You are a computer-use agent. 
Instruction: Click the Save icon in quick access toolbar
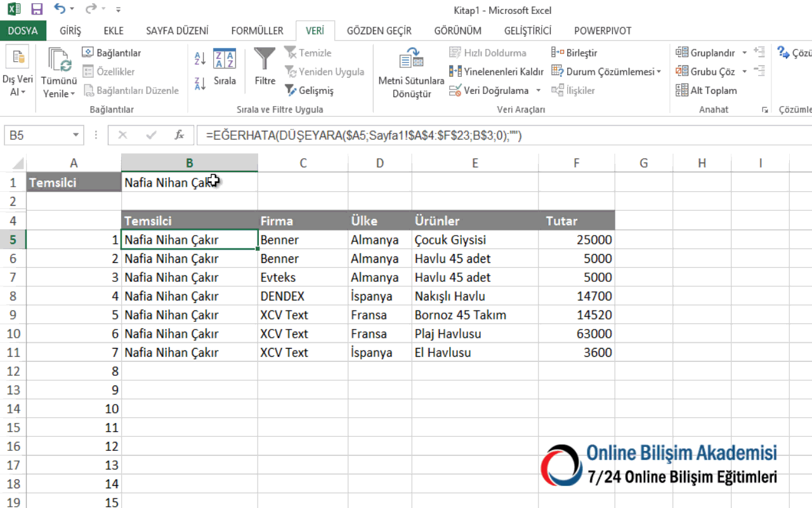tap(37, 10)
